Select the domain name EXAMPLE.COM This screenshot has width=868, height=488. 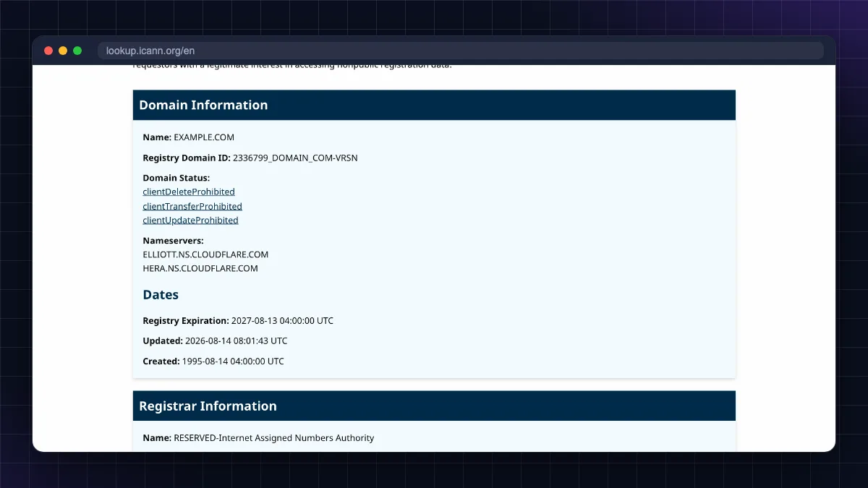204,137
